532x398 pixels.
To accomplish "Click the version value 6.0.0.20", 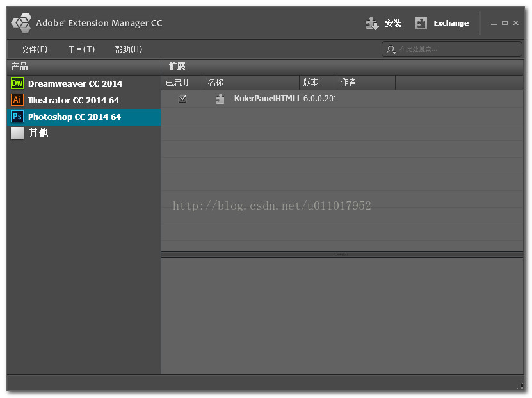I will point(319,99).
